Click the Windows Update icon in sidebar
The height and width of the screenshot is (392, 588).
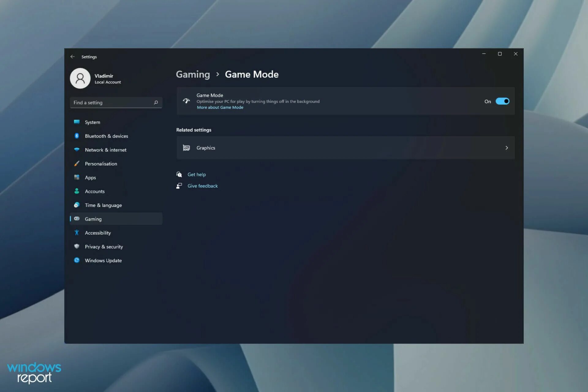[x=77, y=260]
